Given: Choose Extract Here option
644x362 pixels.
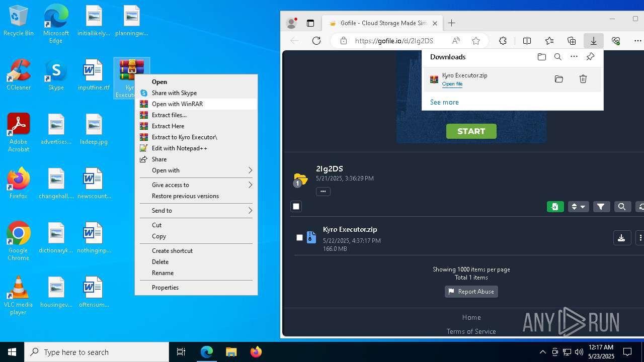Looking at the screenshot, I should (x=196, y=126).
